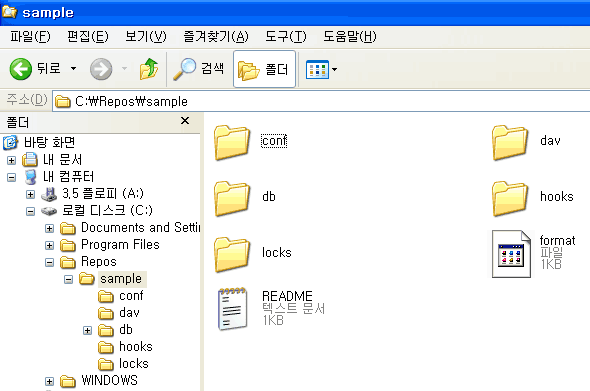Toggle the Folders pane button

pyautogui.click(x=264, y=69)
